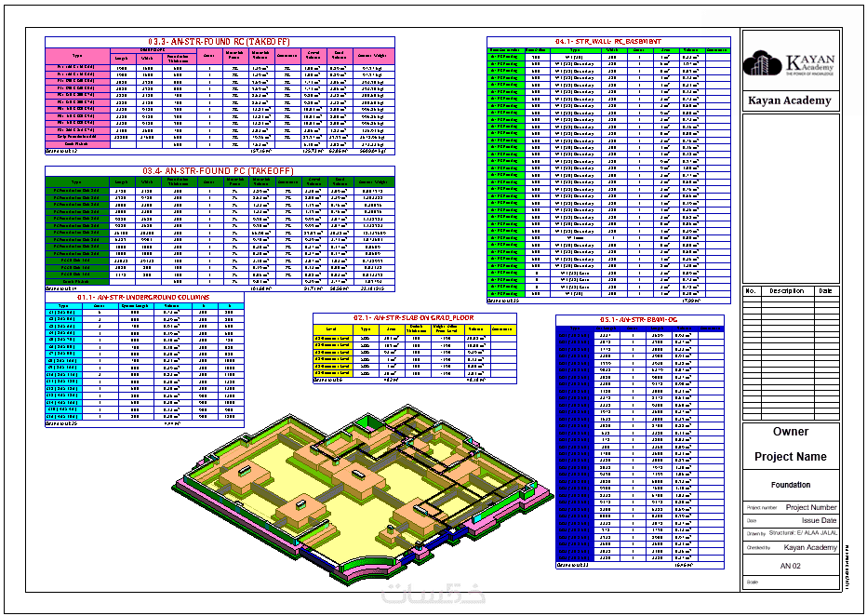
Task: Click the Description column header in revisions table
Action: [x=786, y=291]
